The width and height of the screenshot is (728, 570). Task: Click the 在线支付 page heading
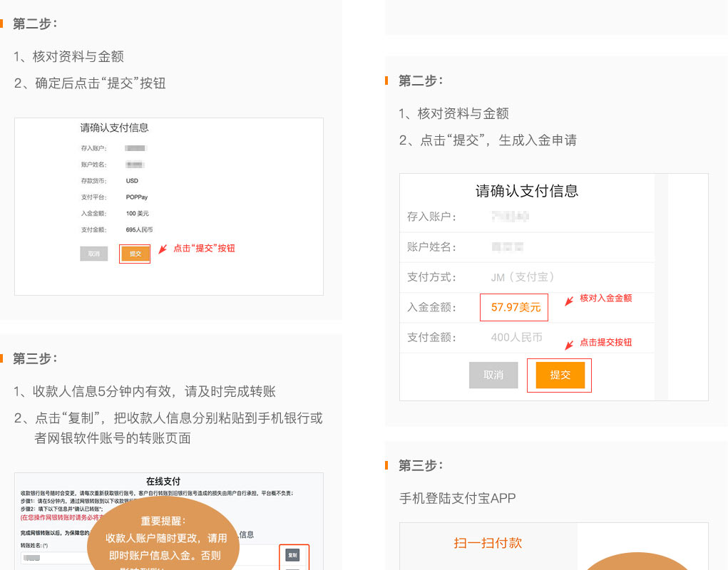point(163,481)
